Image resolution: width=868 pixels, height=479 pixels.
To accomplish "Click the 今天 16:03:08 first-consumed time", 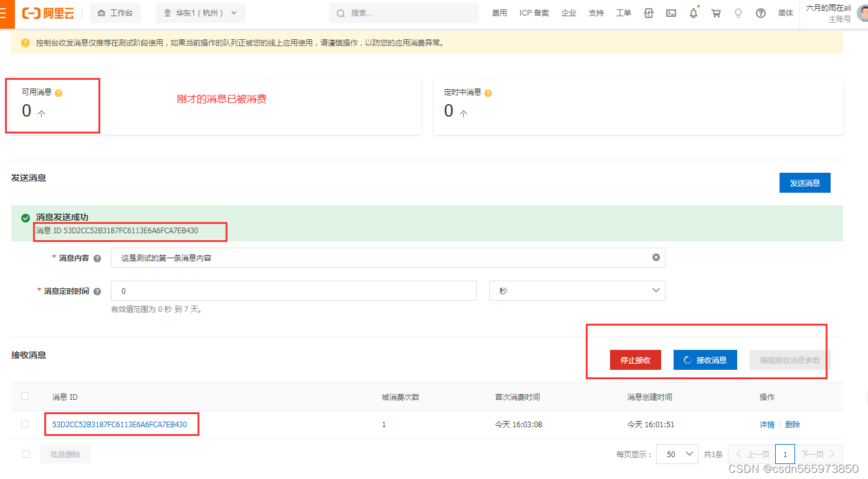I will click(518, 425).
